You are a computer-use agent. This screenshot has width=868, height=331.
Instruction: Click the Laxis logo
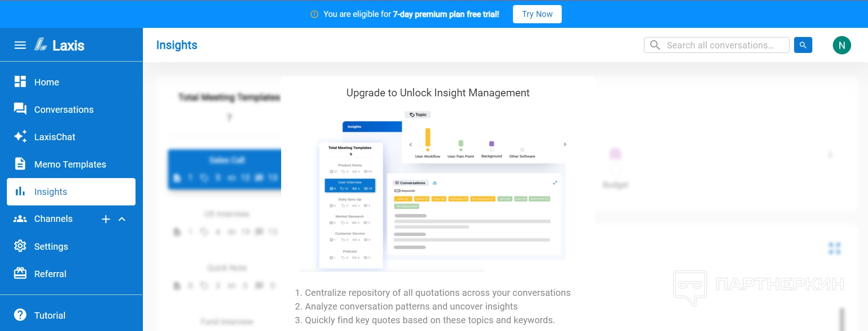pyautogui.click(x=59, y=45)
